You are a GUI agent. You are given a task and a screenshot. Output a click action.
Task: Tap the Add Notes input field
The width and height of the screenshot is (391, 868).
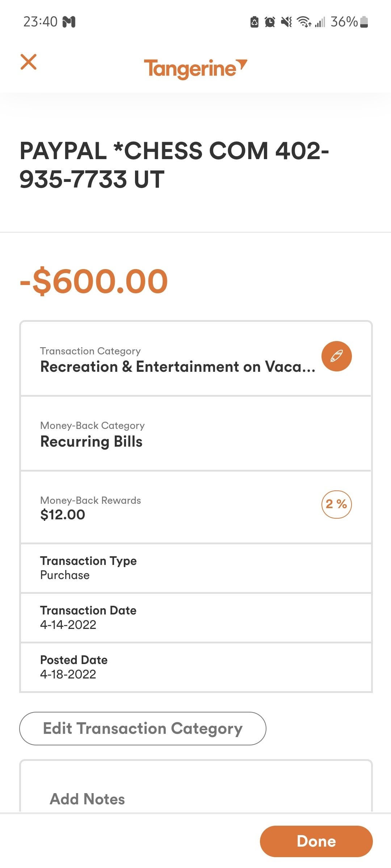195,799
